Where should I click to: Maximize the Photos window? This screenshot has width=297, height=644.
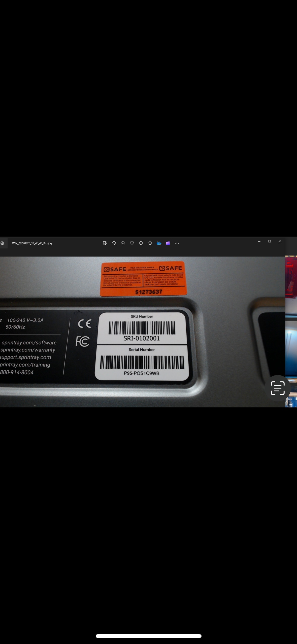(x=270, y=241)
